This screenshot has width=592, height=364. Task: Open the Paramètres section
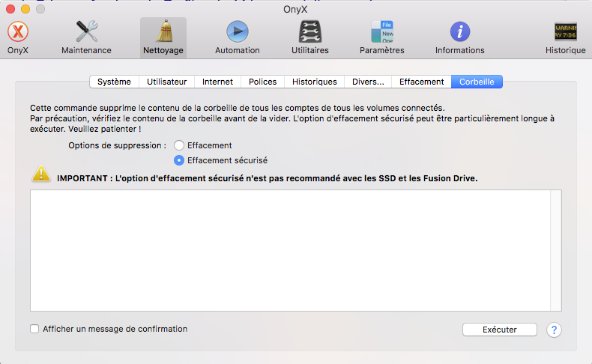(x=381, y=37)
